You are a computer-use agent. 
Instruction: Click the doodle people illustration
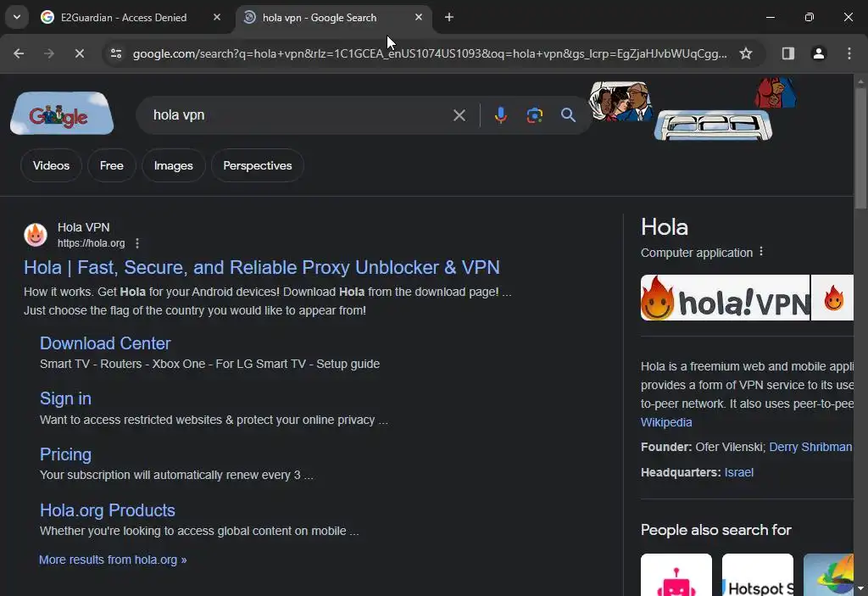coord(620,102)
